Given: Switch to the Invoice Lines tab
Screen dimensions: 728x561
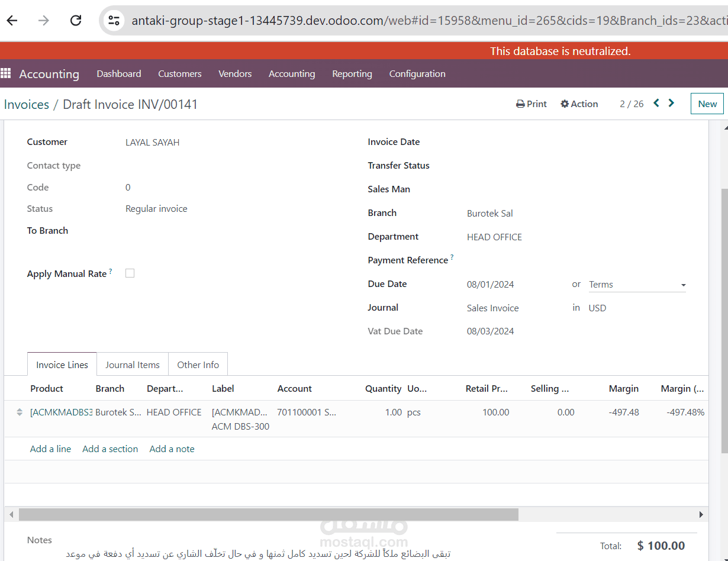Looking at the screenshot, I should (x=62, y=365).
